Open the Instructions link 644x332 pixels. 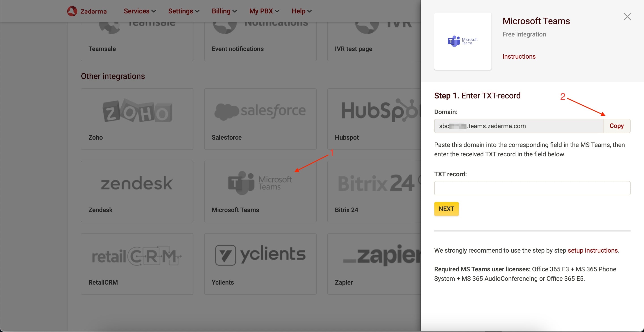point(519,56)
